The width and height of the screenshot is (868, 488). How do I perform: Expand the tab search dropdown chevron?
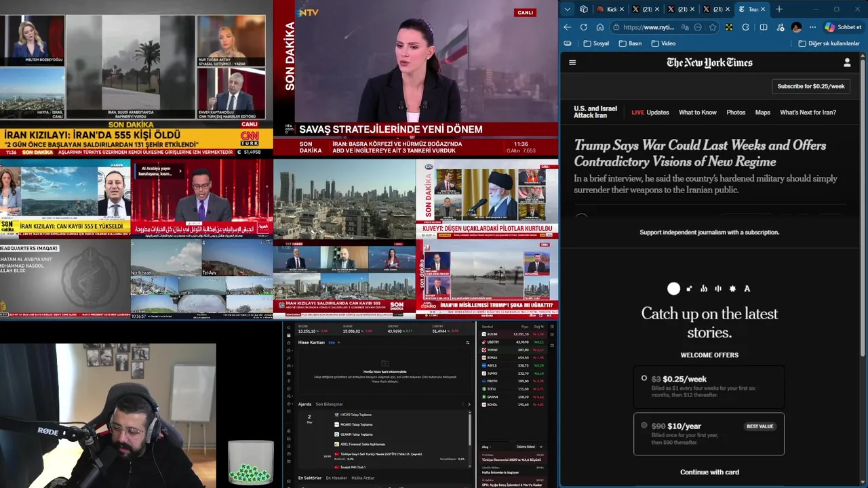coord(567,9)
